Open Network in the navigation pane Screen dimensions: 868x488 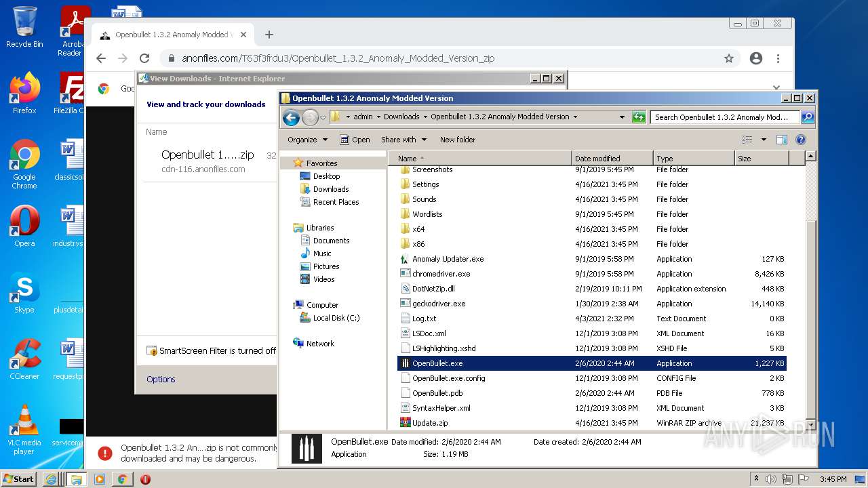320,344
